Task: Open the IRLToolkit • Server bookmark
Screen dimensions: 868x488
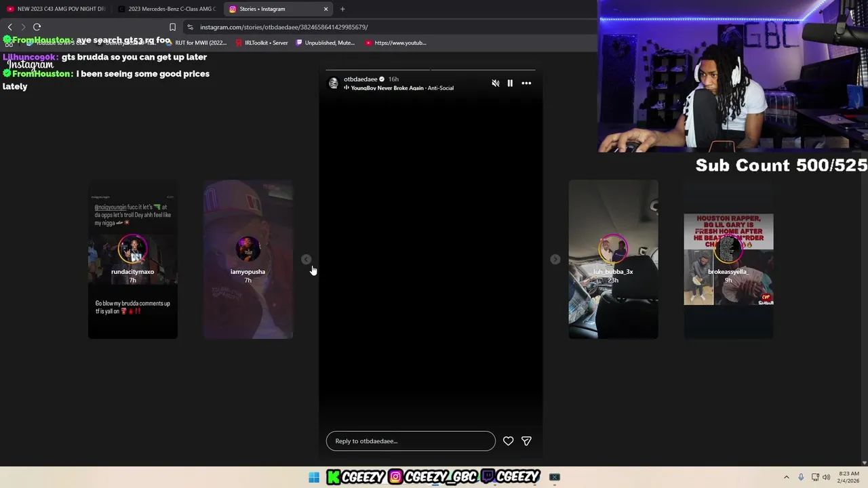Action: (261, 43)
